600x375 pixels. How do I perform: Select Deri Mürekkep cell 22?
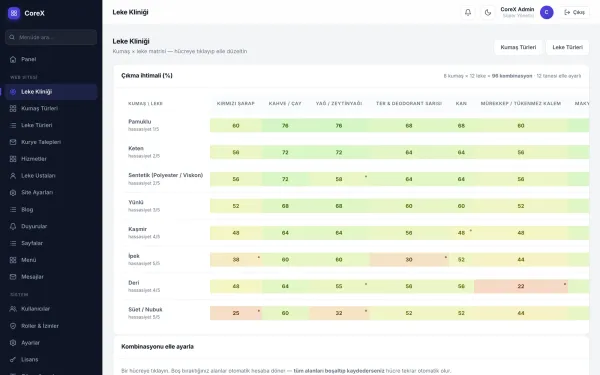(x=521, y=286)
